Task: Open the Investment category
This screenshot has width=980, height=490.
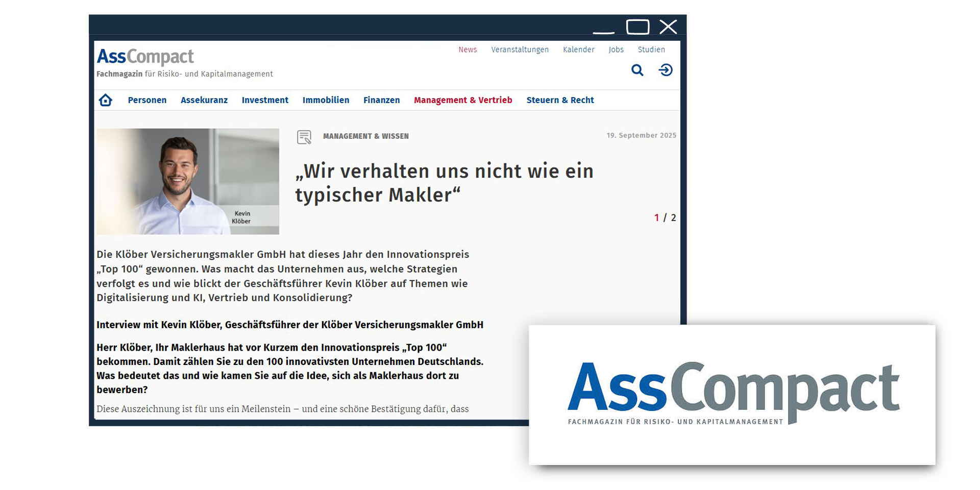Action: (x=265, y=100)
